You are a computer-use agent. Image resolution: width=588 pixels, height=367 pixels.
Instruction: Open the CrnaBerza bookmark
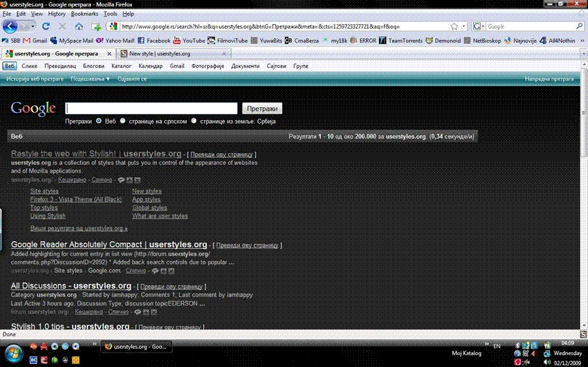tap(301, 40)
